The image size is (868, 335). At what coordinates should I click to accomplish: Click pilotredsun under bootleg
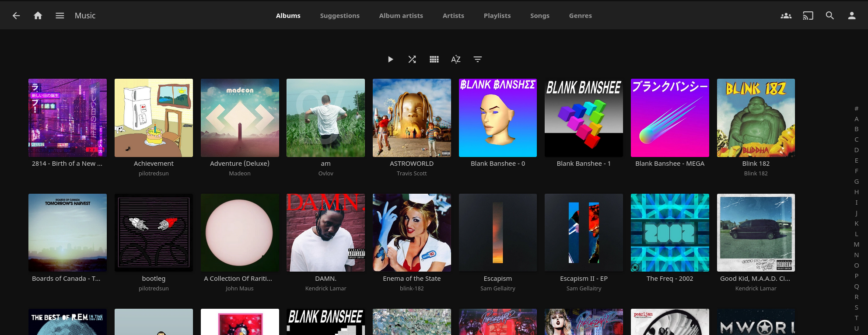point(154,289)
